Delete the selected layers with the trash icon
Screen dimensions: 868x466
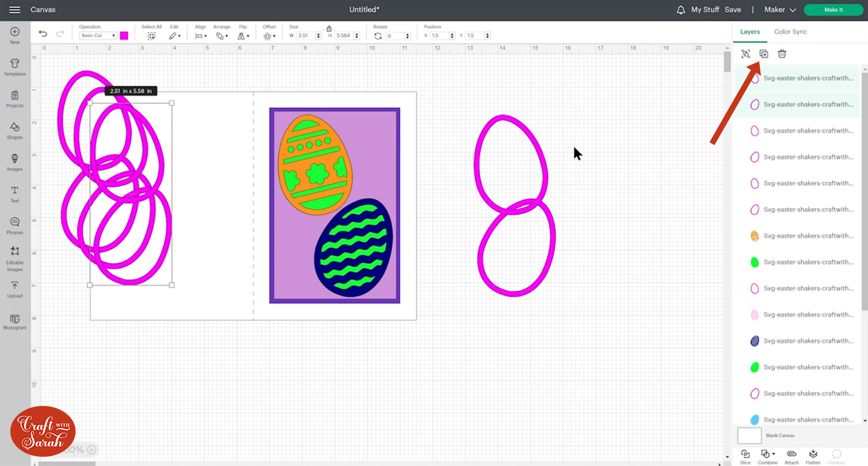[782, 54]
